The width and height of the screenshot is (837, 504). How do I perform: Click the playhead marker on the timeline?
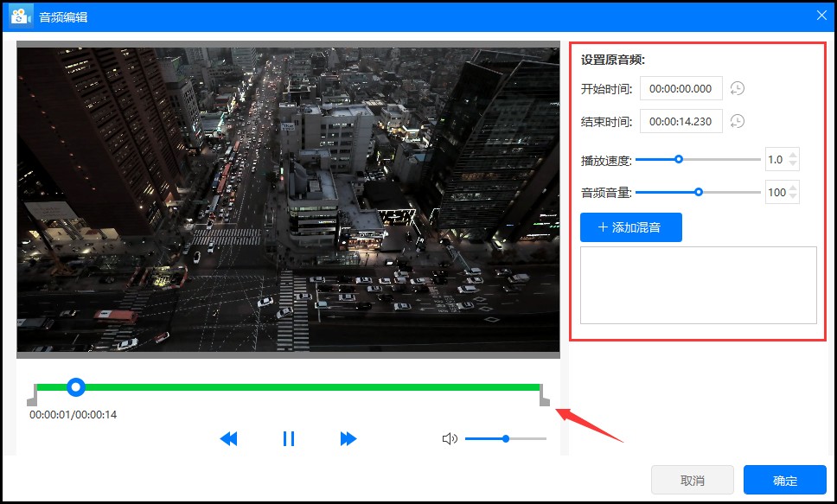pyautogui.click(x=75, y=387)
